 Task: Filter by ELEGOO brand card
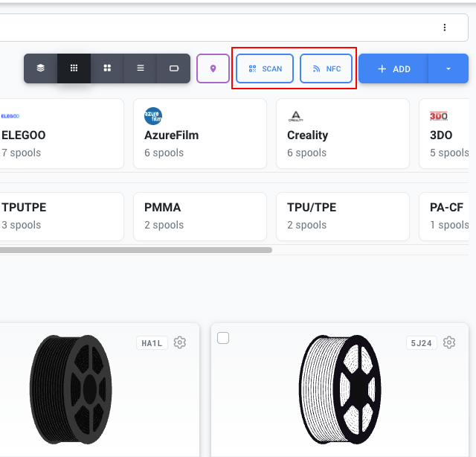tap(62, 133)
